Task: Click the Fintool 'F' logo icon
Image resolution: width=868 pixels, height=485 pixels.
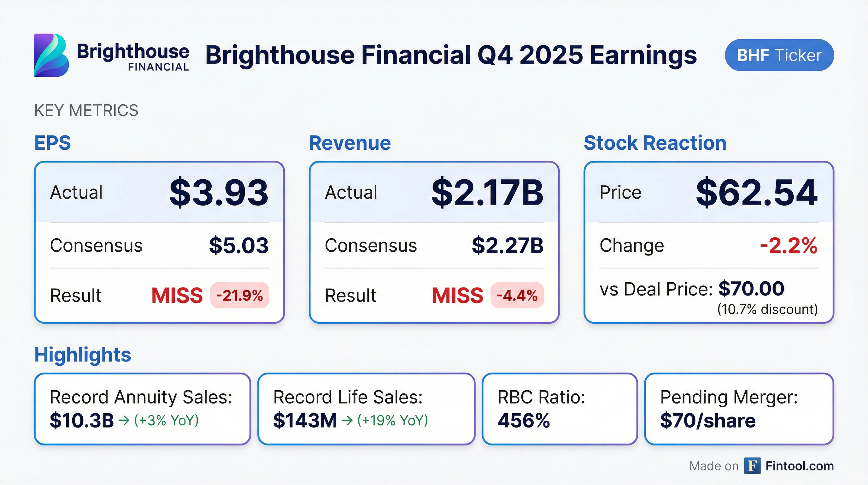Action: (752, 466)
